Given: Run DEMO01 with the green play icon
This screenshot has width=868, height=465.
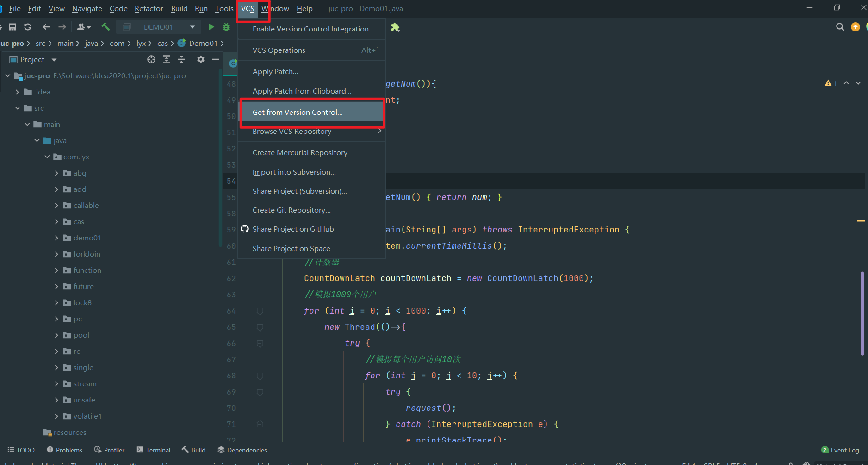Looking at the screenshot, I should click(211, 27).
